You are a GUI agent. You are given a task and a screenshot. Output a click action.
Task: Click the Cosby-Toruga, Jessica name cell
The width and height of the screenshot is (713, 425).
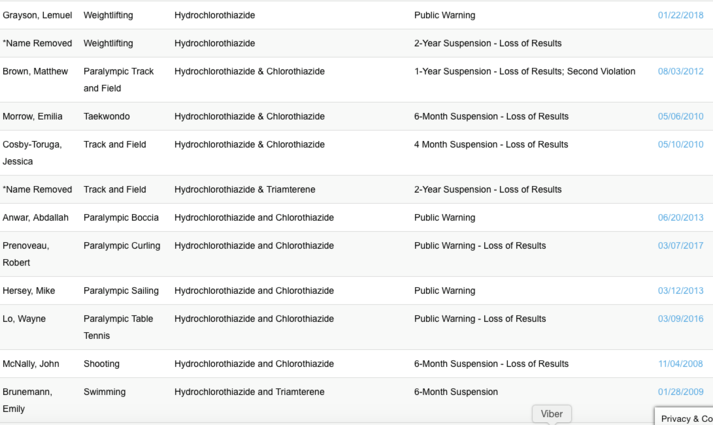coord(32,152)
